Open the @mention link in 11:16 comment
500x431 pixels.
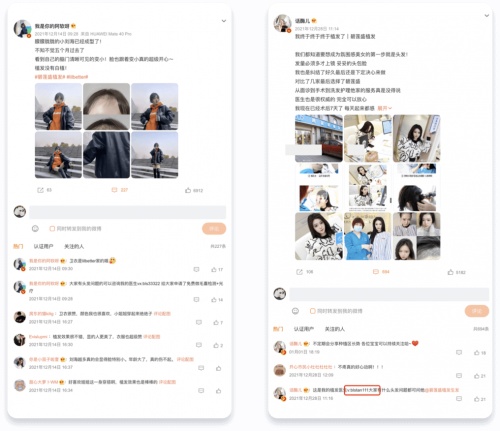coord(442,390)
